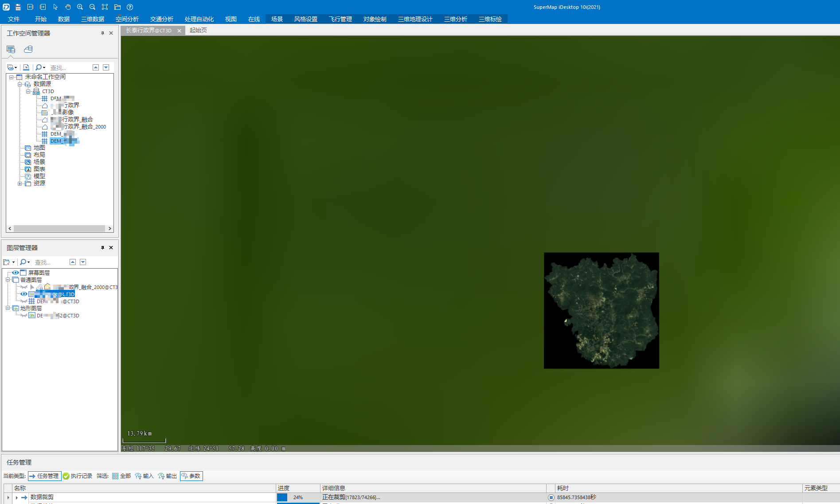
Task: Collapse the 数据源 tree node
Action: pos(20,84)
